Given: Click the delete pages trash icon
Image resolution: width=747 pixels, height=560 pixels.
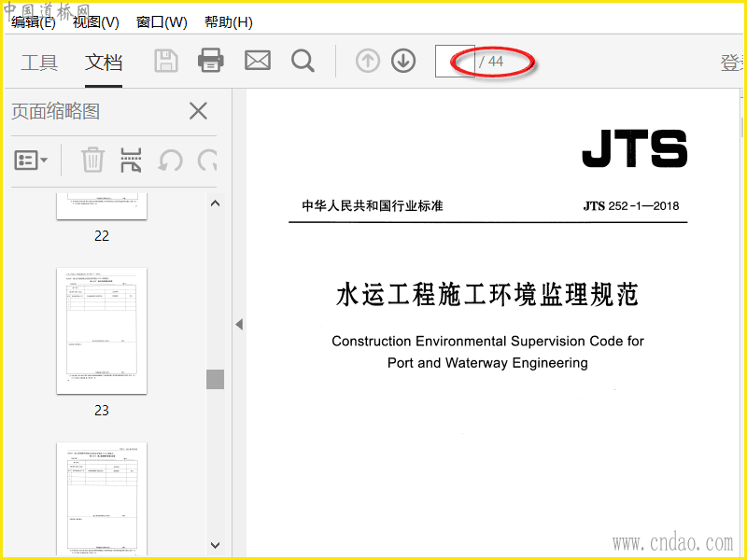Looking at the screenshot, I should (92, 160).
